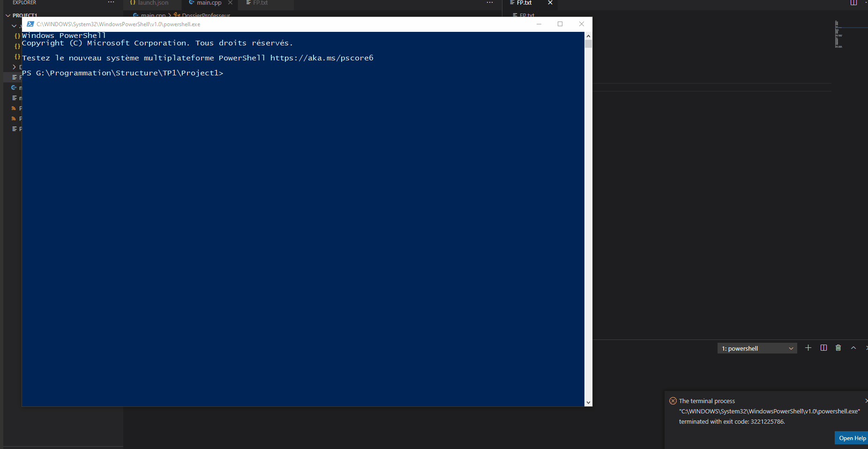868x449 pixels.
Task: Click a JSON file curly-braces icon in Explorer
Action: click(17, 36)
